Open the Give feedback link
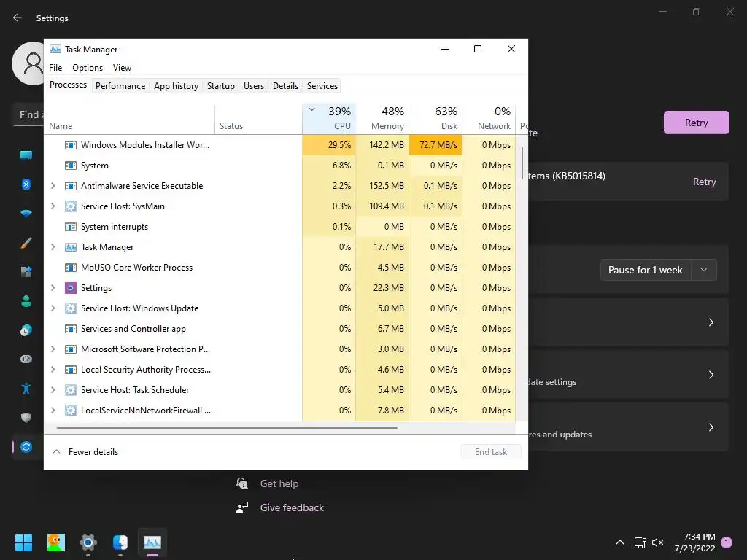Image resolution: width=747 pixels, height=560 pixels. (292, 507)
